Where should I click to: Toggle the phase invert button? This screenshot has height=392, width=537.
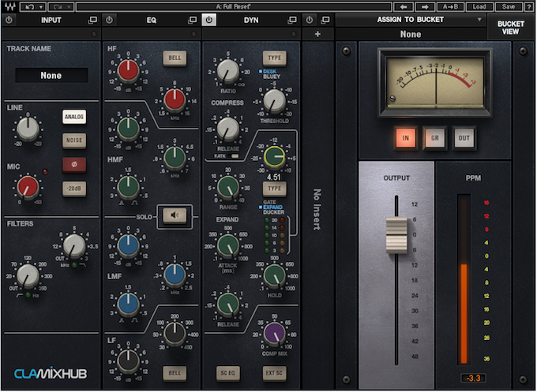[74, 164]
